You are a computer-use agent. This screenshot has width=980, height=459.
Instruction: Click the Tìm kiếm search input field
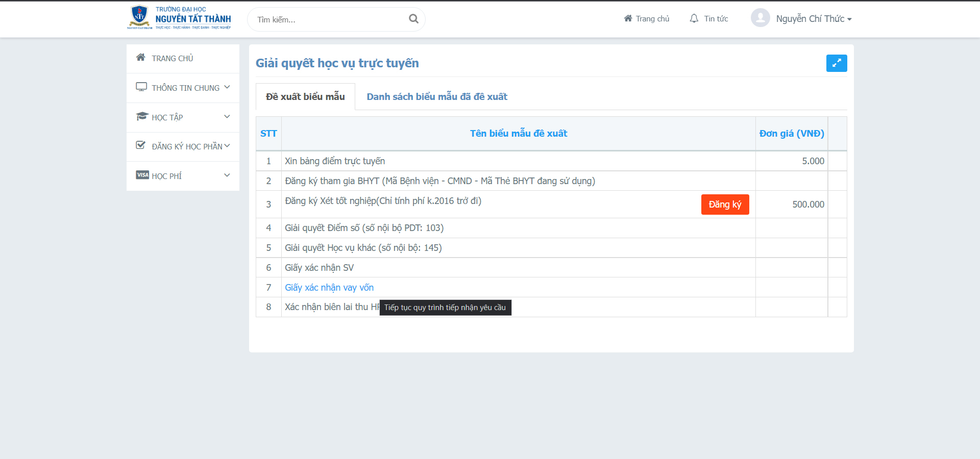point(329,19)
